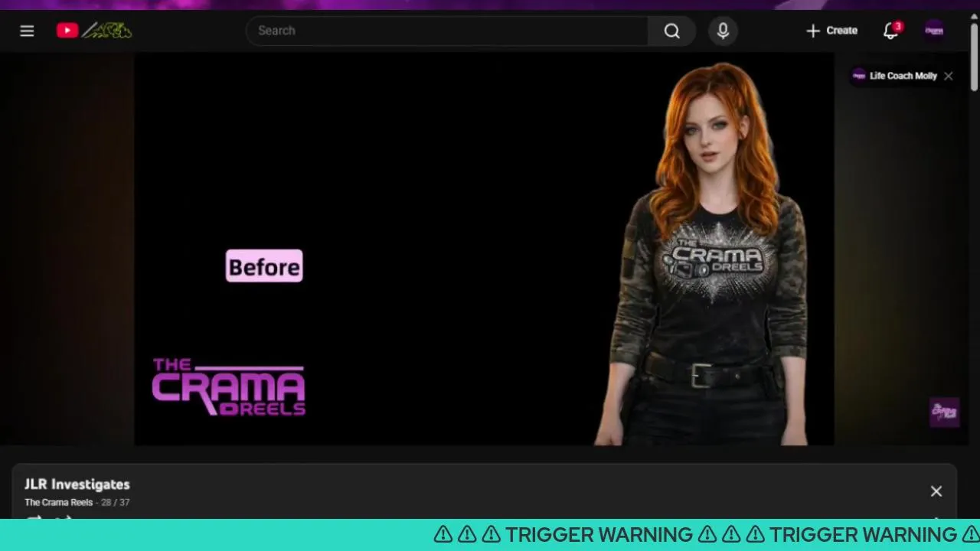Go to YouTube home via logo
980x551 pixels.
(x=94, y=31)
